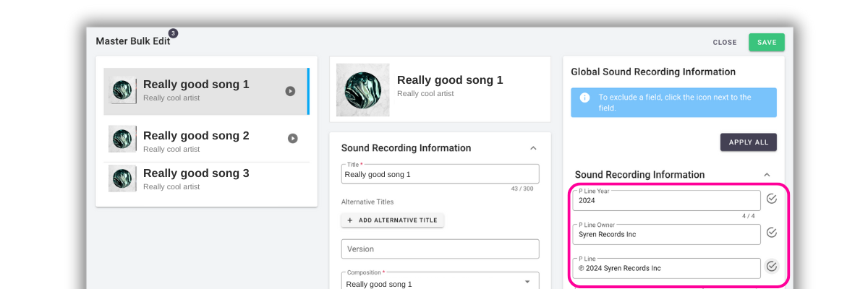Viewport: 868px width, 289px height.
Task: Click the Save button
Action: [x=766, y=43]
